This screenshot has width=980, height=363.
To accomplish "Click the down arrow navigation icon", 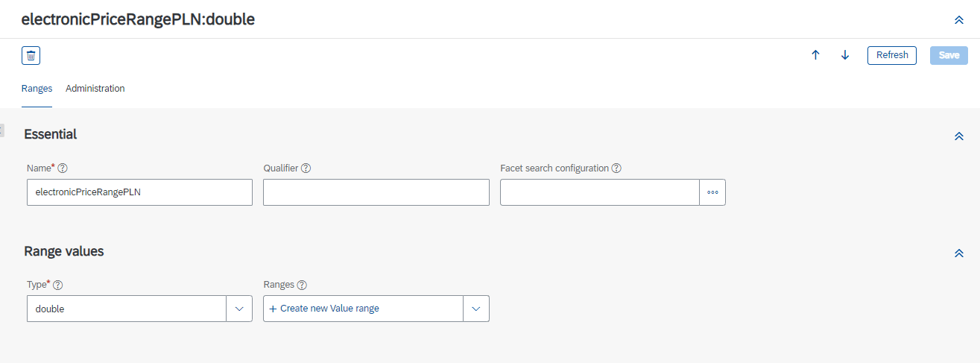I will pyautogui.click(x=845, y=55).
